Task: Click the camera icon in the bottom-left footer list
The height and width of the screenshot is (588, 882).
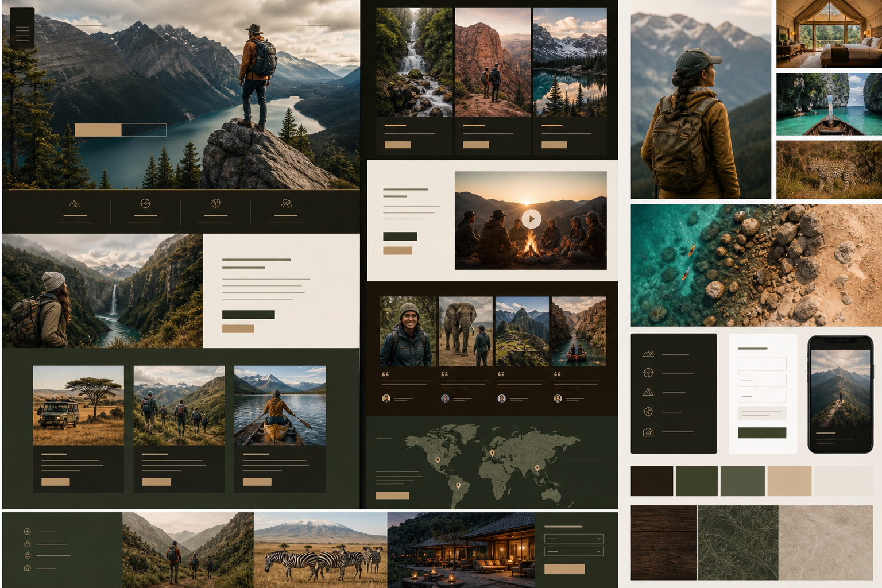Action: point(27,567)
